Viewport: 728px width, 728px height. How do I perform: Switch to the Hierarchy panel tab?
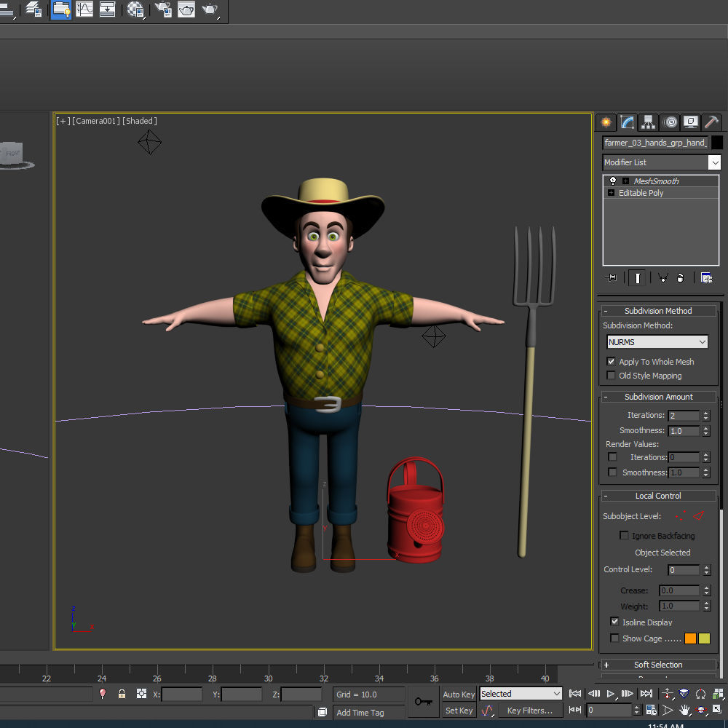click(x=648, y=122)
